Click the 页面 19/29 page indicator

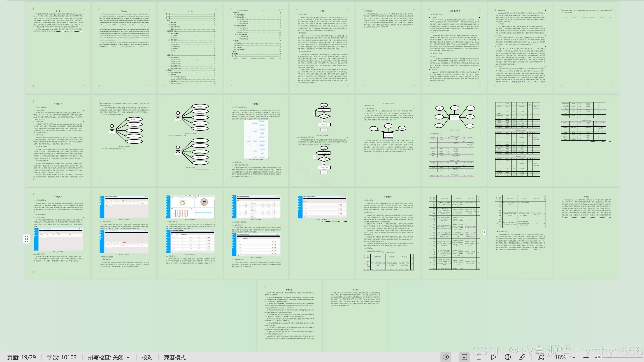click(x=21, y=357)
